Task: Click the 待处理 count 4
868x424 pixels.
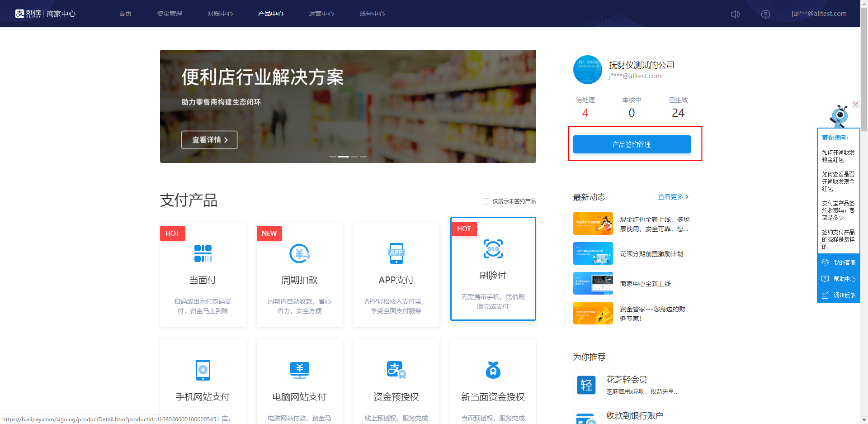Action: (585, 113)
